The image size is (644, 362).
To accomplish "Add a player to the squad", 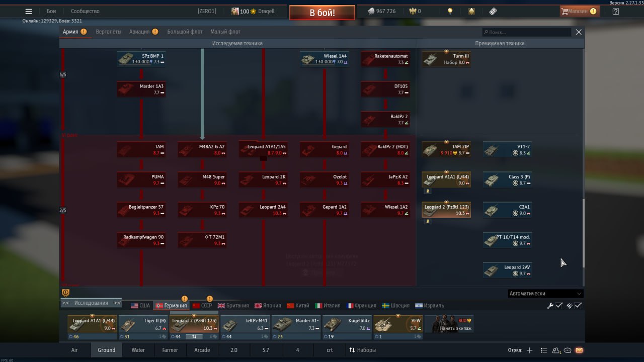I will point(529,350).
